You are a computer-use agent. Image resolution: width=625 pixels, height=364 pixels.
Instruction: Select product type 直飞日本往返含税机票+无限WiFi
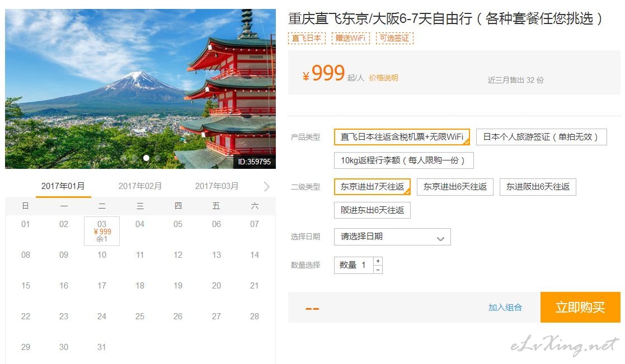tap(402, 137)
